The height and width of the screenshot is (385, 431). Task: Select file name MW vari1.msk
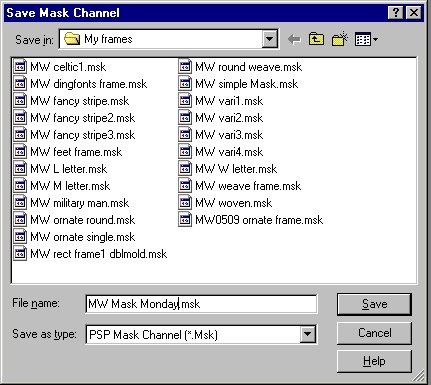coord(229,101)
